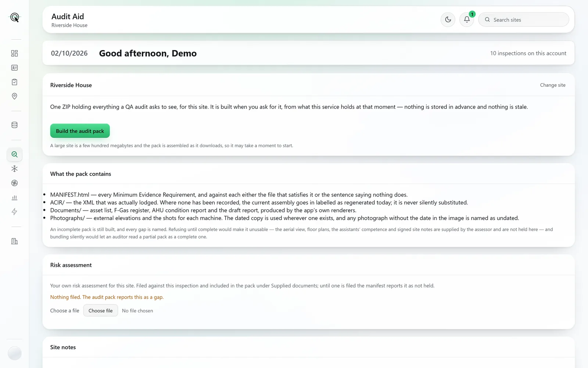The width and height of the screenshot is (588, 368).
Task: Open the user avatar at sidebar bottom
Action: click(x=14, y=353)
